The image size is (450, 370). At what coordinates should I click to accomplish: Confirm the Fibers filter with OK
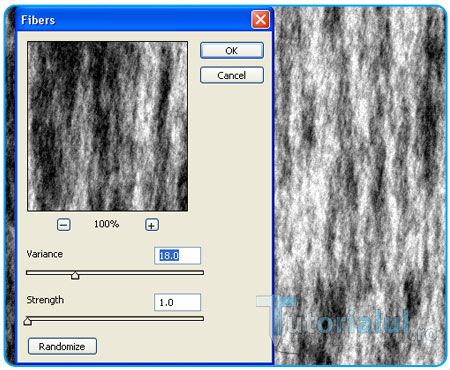click(x=232, y=51)
